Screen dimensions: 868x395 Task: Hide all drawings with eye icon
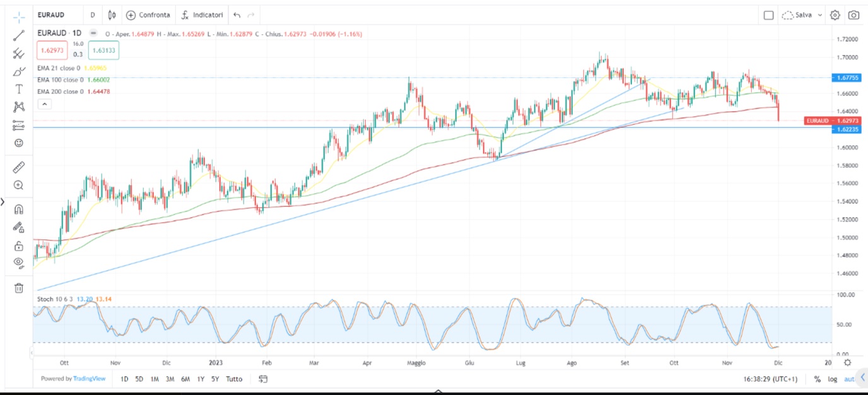point(19,262)
